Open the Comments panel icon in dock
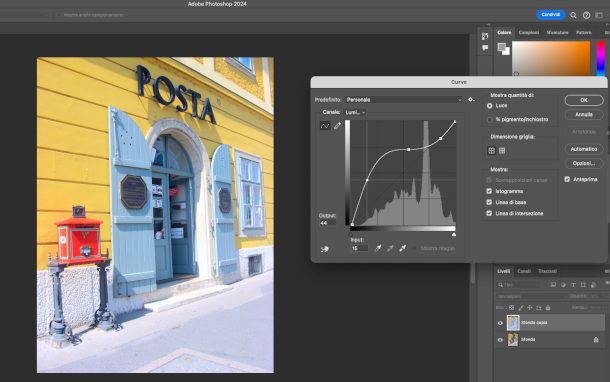The height and width of the screenshot is (382, 610). (x=485, y=47)
